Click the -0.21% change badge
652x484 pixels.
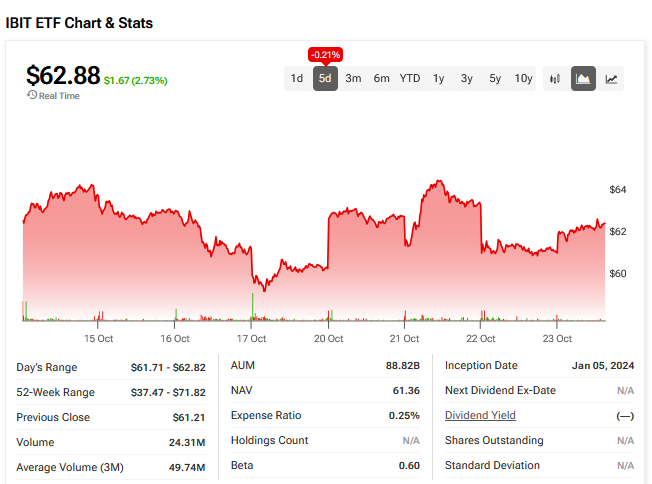(x=325, y=54)
